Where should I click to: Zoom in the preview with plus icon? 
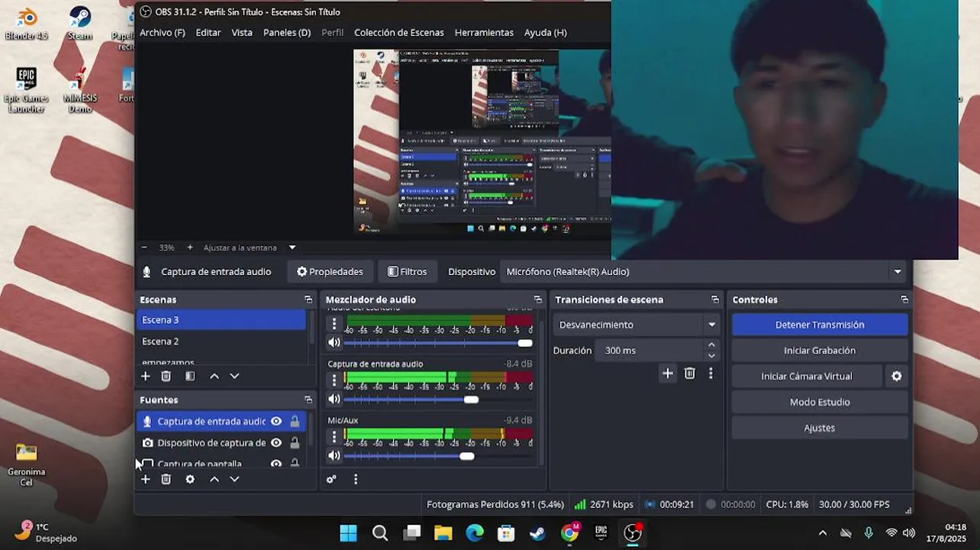(190, 247)
